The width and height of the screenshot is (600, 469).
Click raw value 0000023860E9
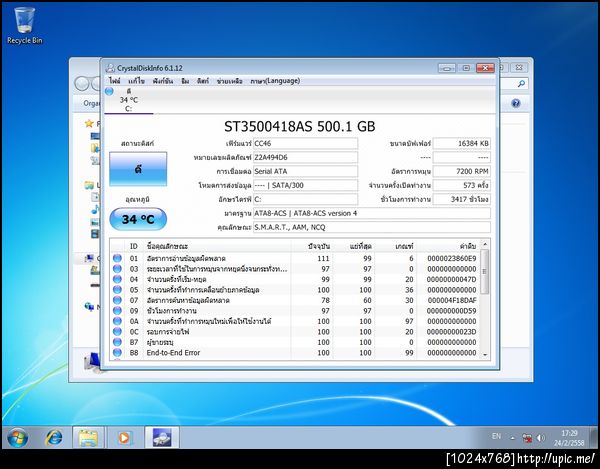(x=452, y=259)
